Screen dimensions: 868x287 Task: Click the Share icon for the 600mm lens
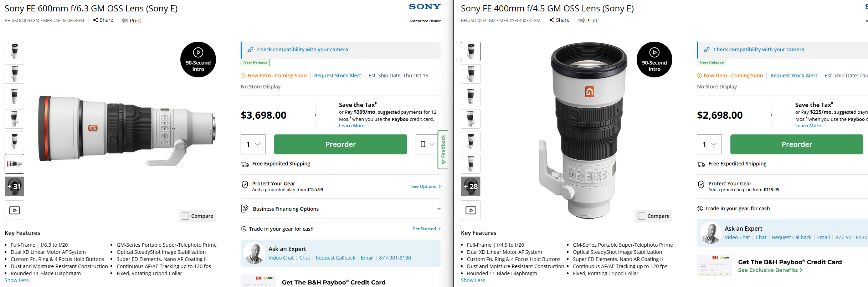tap(96, 20)
